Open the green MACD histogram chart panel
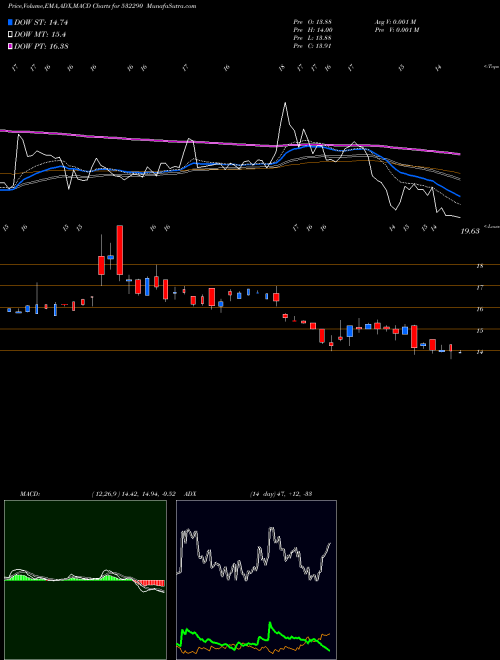This screenshot has width=500, height=660. 85,580
